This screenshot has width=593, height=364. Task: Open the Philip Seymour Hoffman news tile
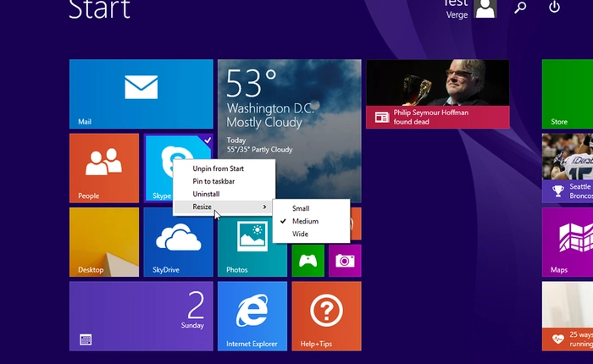point(438,94)
